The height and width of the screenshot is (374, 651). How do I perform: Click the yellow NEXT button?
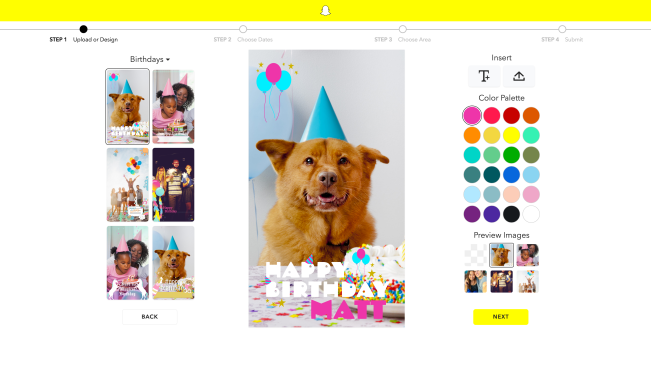click(x=501, y=317)
